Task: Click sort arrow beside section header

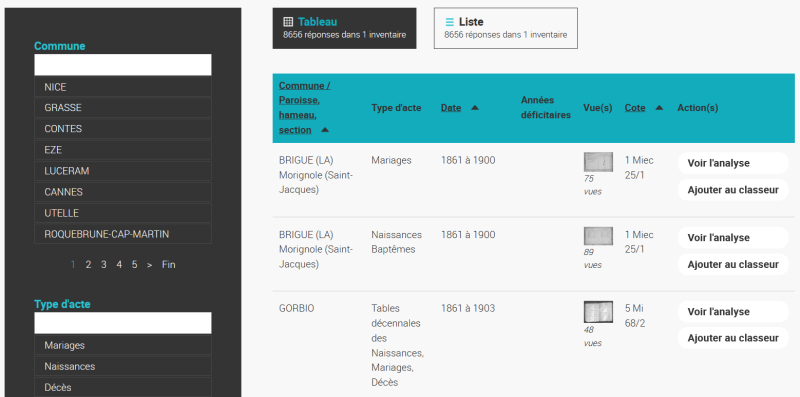Action: 325,130
